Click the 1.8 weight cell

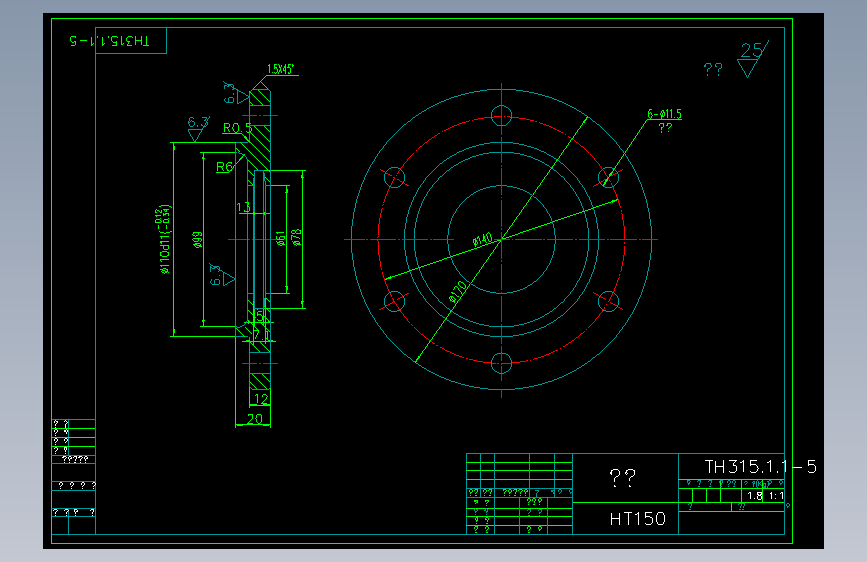[755, 496]
